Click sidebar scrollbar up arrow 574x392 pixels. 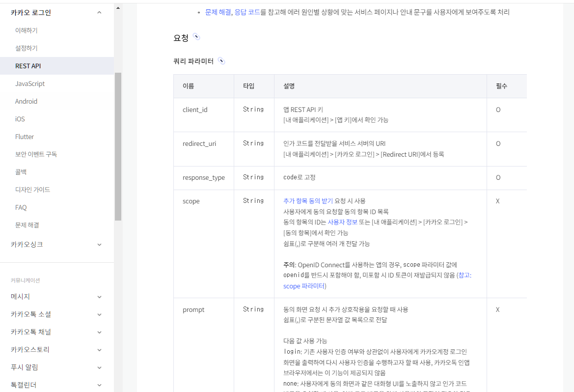point(118,8)
